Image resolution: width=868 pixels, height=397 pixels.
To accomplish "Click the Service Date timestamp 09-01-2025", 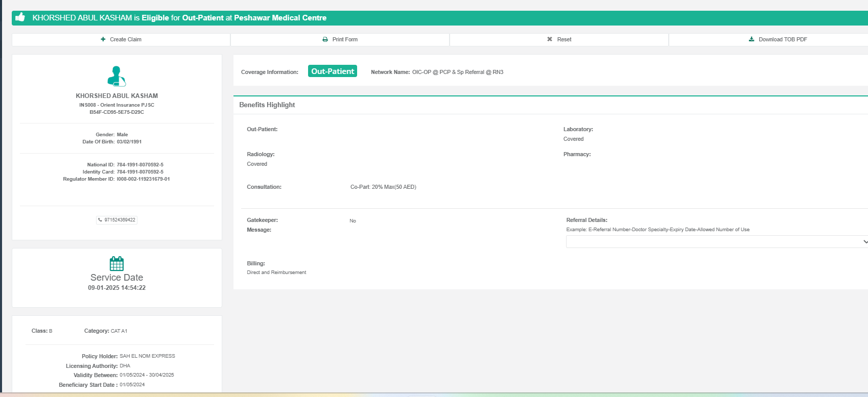I will click(x=116, y=288).
